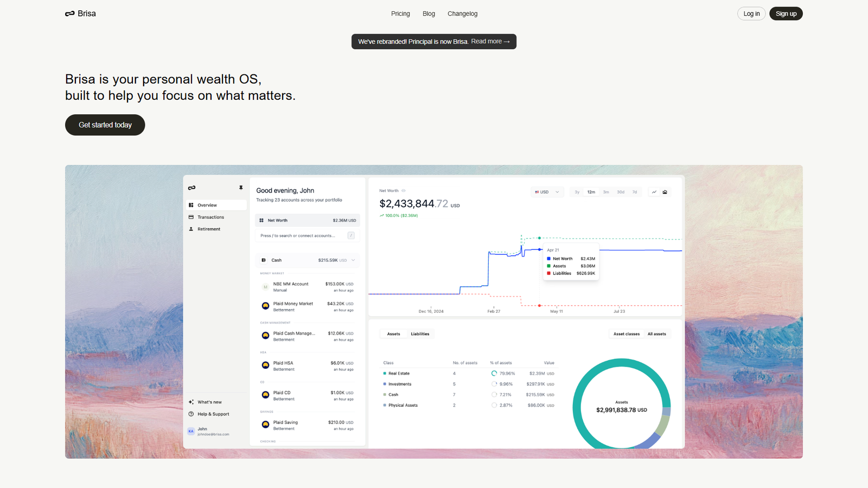Click the Cash percentage ring icon
Screen dimensions: 868x488
pos(494,395)
